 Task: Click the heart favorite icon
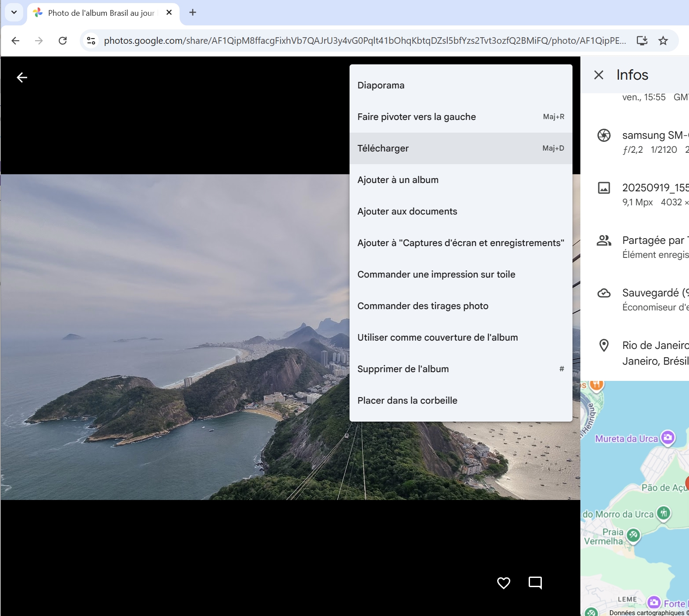[x=503, y=583]
